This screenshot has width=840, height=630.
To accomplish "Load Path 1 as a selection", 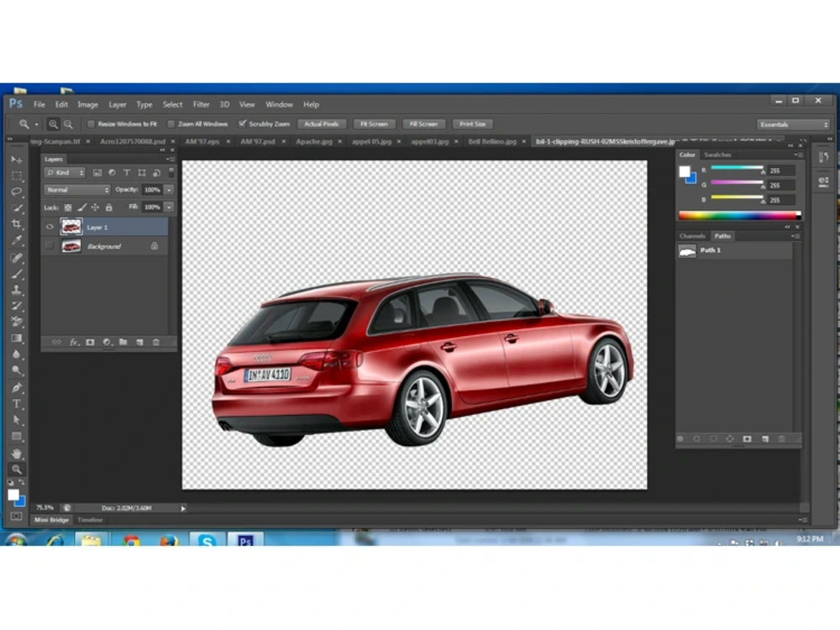I will [x=713, y=438].
